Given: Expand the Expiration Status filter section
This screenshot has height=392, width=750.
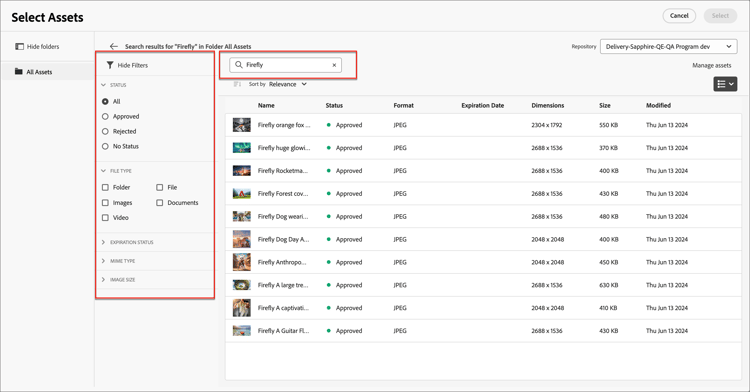Looking at the screenshot, I should click(x=127, y=242).
